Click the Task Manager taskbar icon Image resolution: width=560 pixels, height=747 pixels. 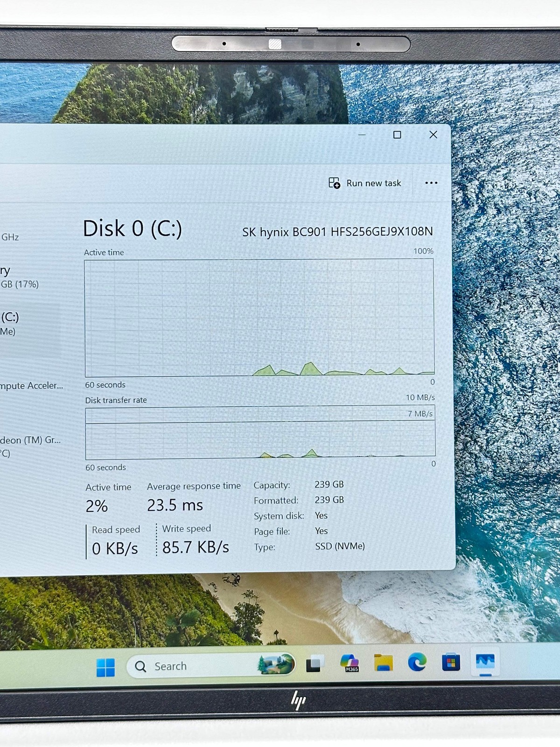[x=485, y=662]
